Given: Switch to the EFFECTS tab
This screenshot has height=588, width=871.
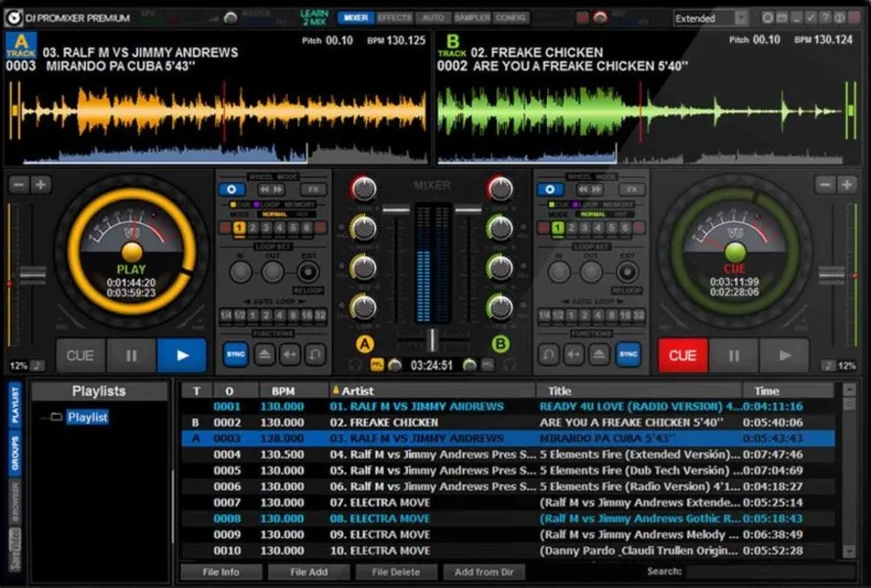Looking at the screenshot, I should click(394, 18).
